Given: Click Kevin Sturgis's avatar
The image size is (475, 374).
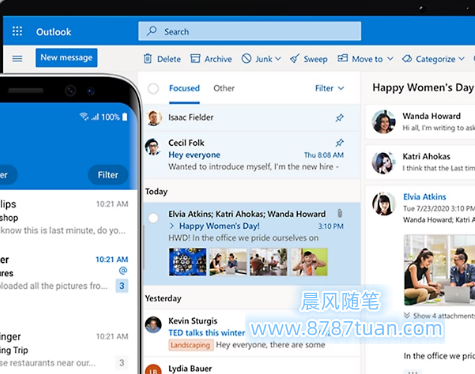Looking at the screenshot, I should pyautogui.click(x=153, y=324).
